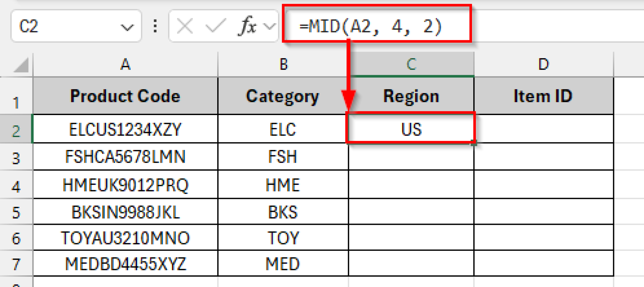Screen dimensions: 644x287
Task: Click cell containing MEDBD4455XYZ
Action: pyautogui.click(x=125, y=264)
